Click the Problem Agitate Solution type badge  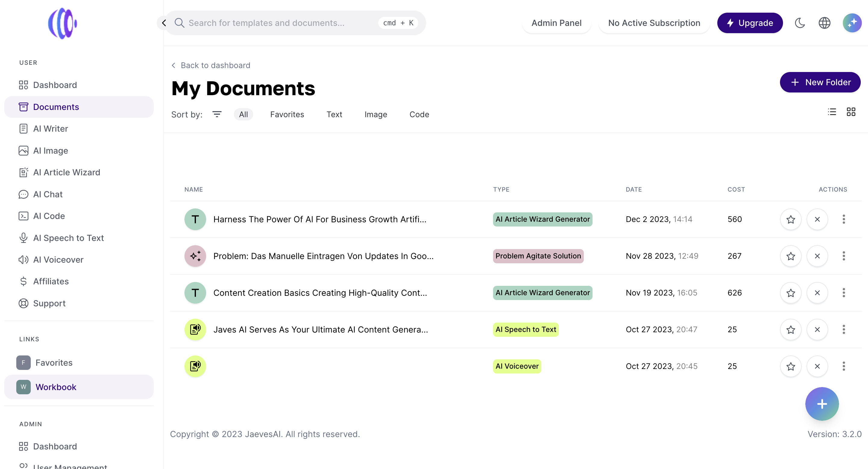coord(538,256)
